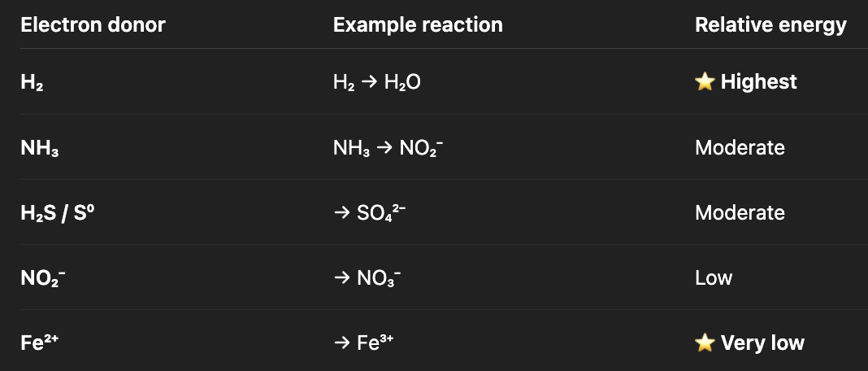Click Moderate in the NH₃ row
The height and width of the screenshot is (371, 868).
(x=740, y=148)
